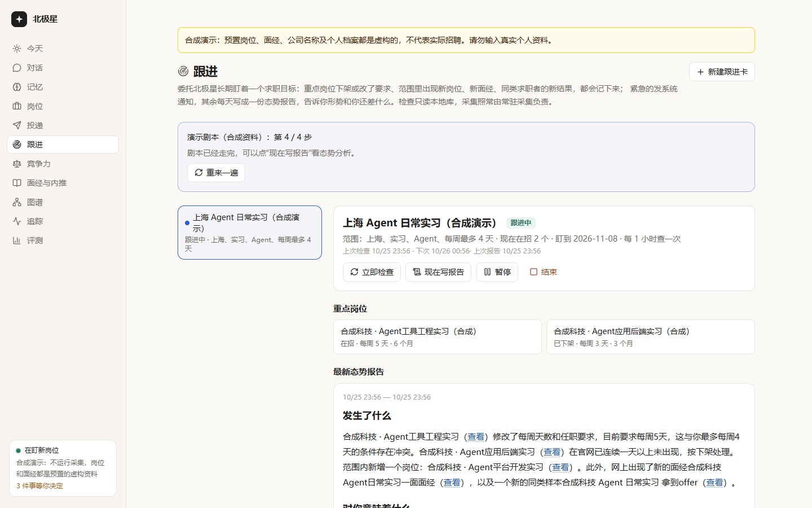Click 3 件事等你决定 in status card

tap(39, 486)
